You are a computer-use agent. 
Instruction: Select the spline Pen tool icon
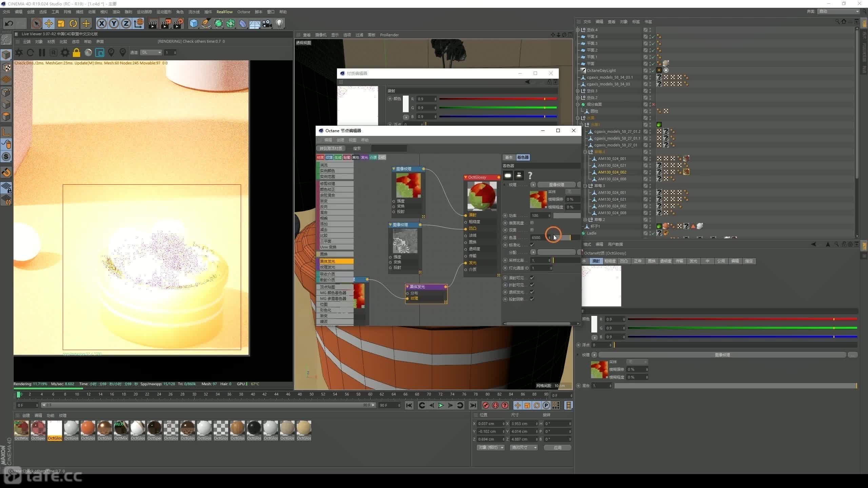pos(206,23)
